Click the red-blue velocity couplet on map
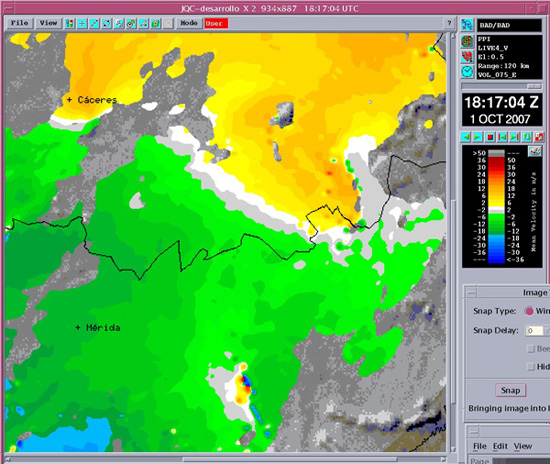 [x=244, y=384]
